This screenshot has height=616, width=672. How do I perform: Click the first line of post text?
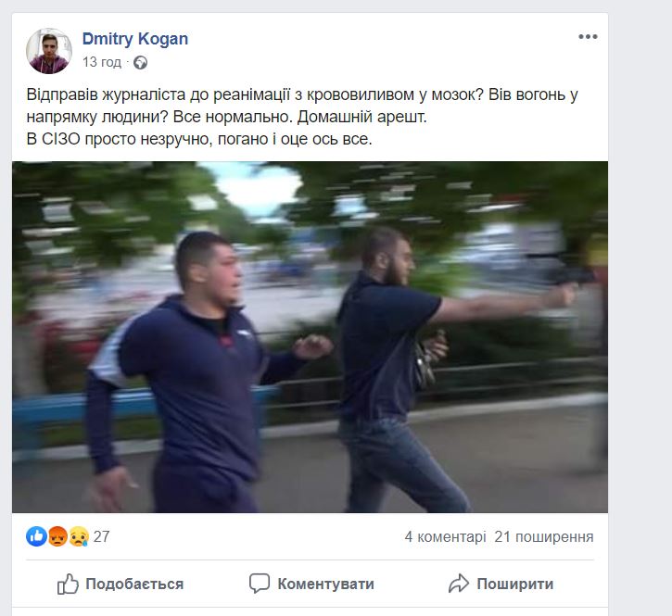[302, 94]
